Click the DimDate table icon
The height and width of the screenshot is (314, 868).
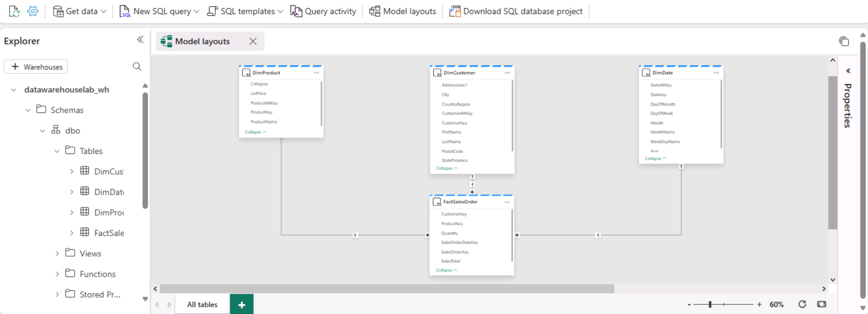pos(646,73)
